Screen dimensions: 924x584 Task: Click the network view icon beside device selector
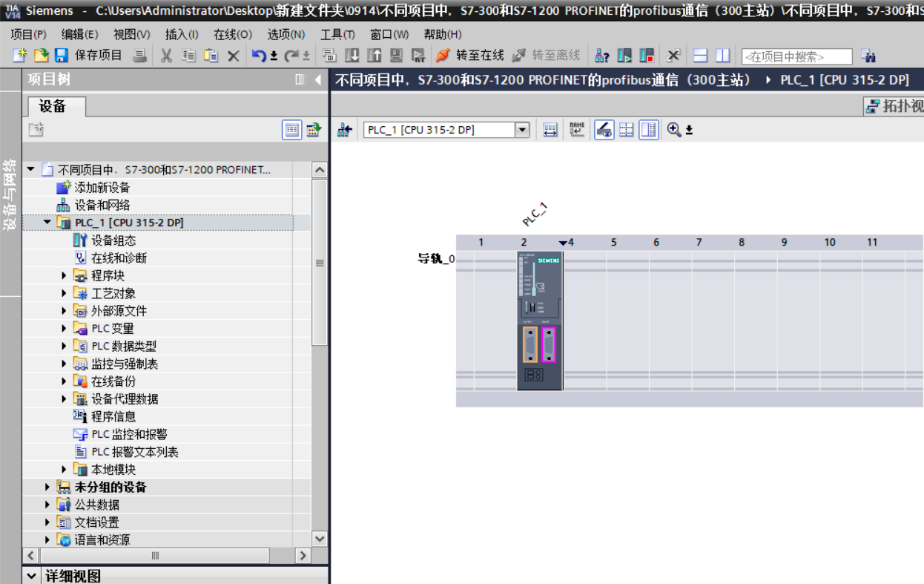click(344, 130)
